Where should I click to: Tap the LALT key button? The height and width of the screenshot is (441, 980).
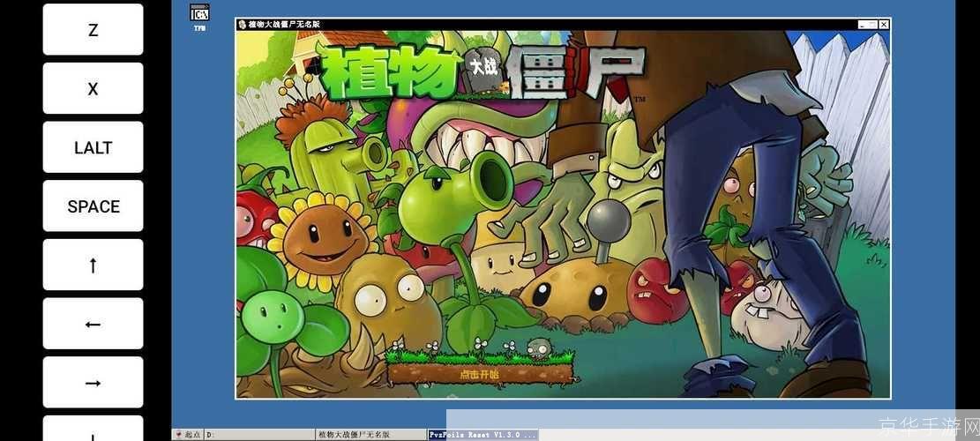point(93,146)
